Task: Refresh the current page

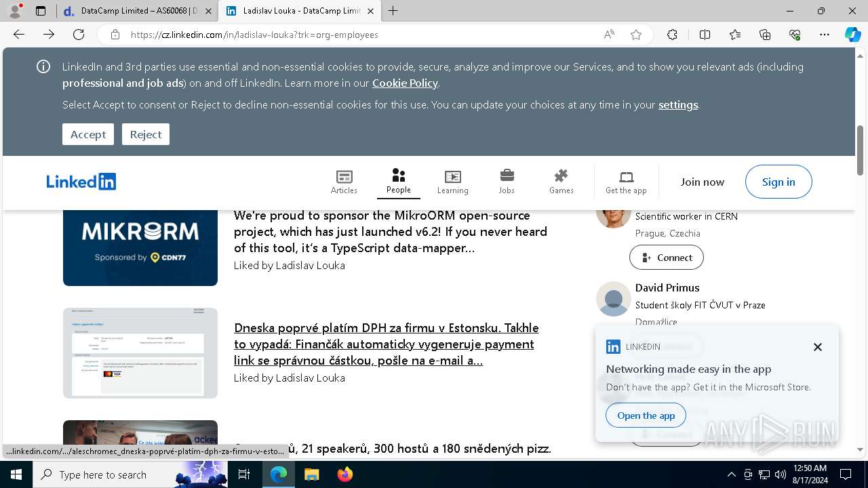Action: [x=79, y=35]
